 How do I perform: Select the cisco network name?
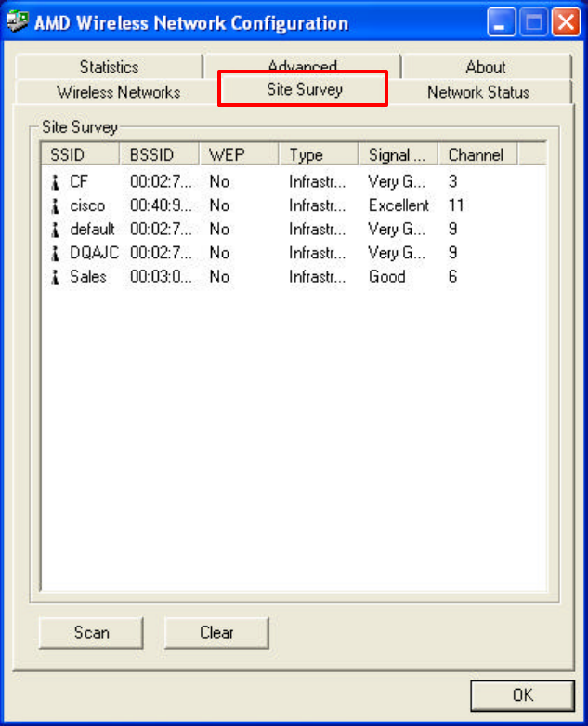[x=87, y=205]
